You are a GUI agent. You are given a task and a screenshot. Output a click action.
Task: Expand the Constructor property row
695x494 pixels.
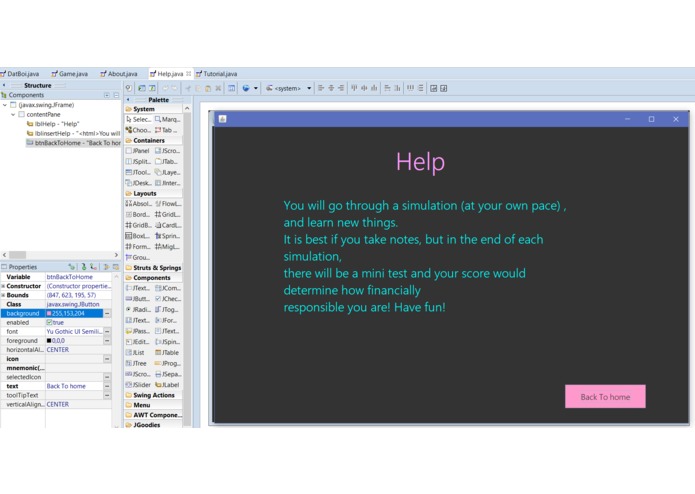[x=3, y=286]
